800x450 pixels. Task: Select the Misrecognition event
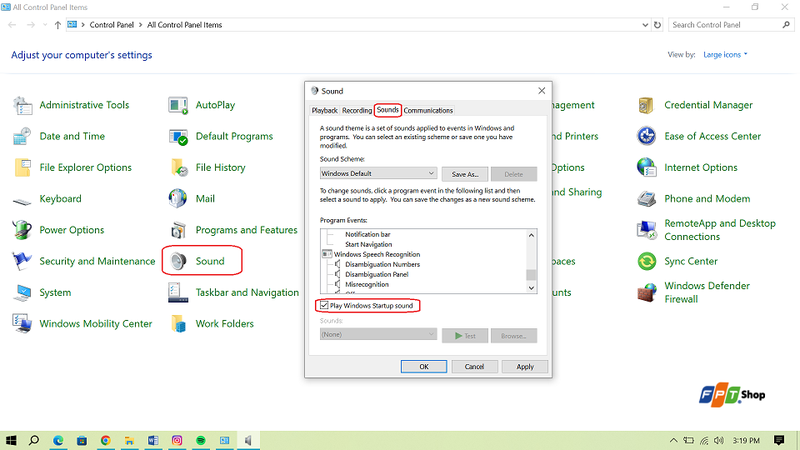click(367, 284)
